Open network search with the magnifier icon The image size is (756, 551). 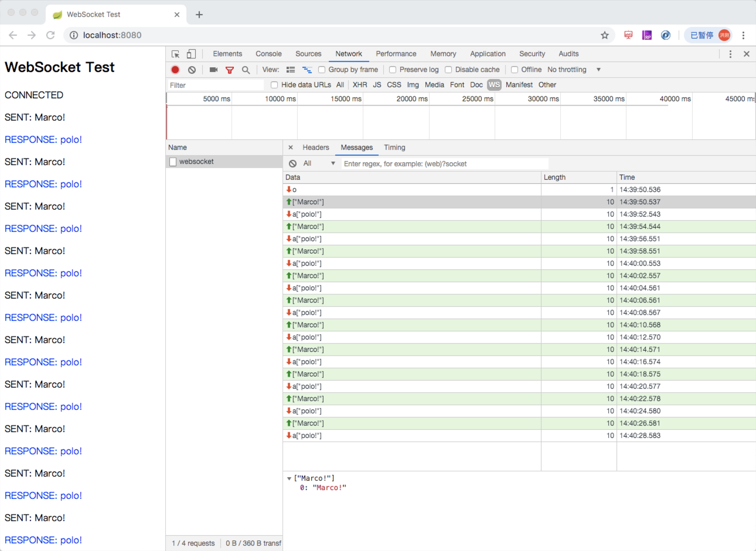click(x=246, y=70)
